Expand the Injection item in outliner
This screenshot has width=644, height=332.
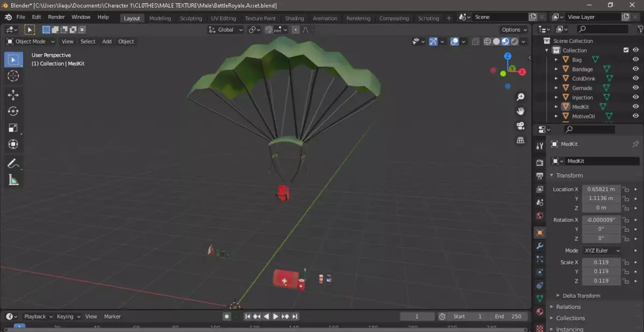pos(557,98)
